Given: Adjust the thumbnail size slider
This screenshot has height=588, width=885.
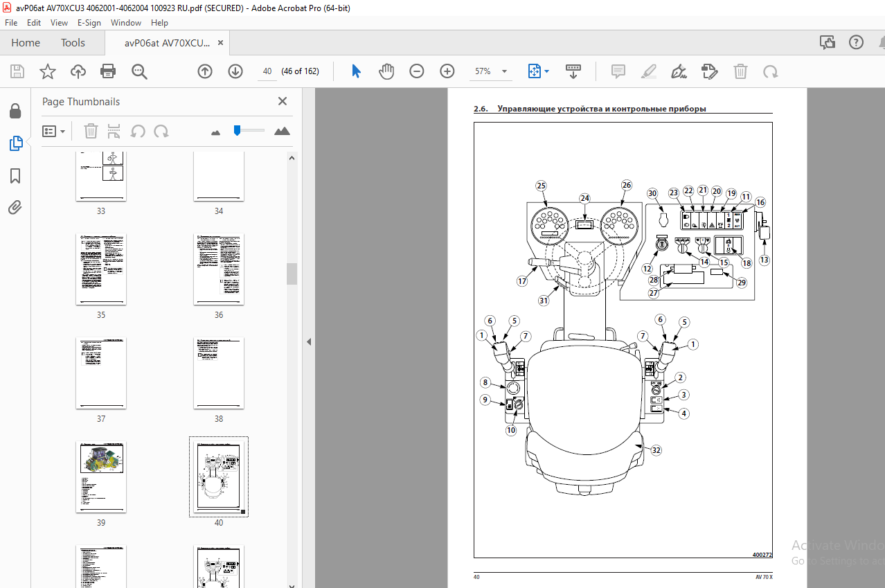Looking at the screenshot, I should [x=237, y=130].
